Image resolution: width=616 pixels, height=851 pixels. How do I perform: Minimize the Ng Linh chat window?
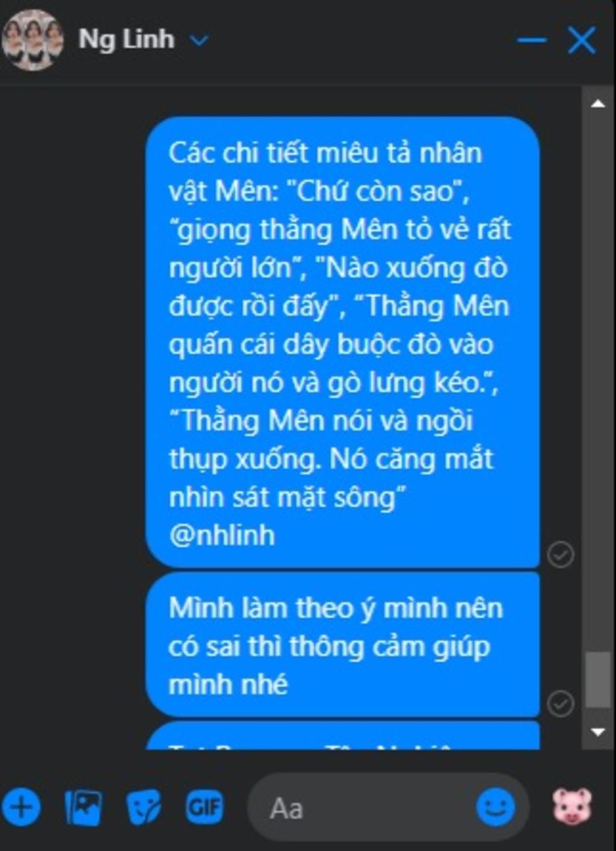[532, 40]
